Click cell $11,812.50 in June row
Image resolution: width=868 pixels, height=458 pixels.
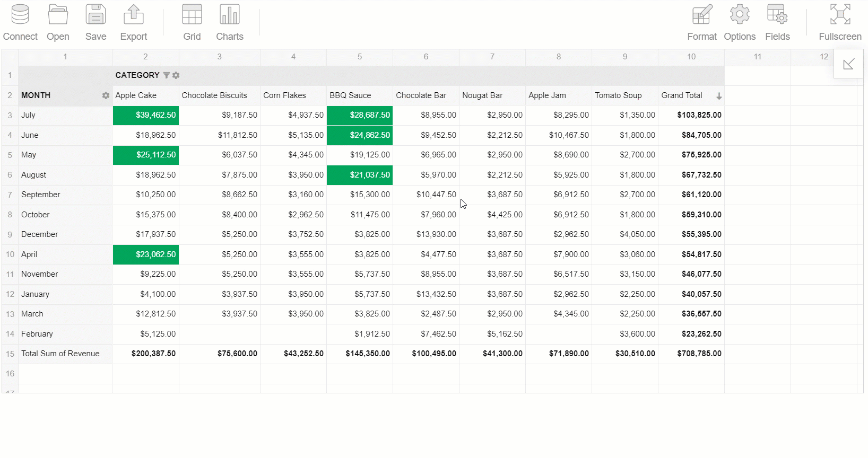pos(220,135)
